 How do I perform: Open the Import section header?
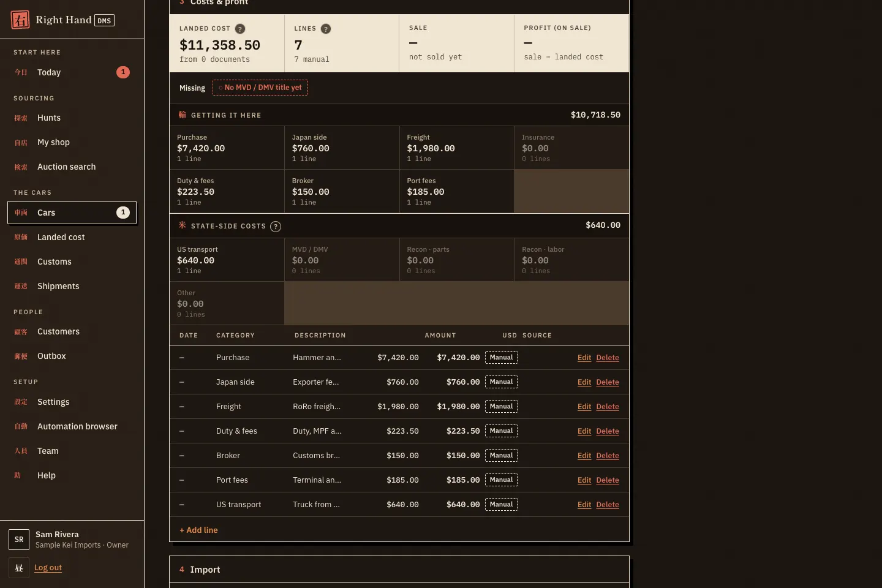(x=399, y=570)
